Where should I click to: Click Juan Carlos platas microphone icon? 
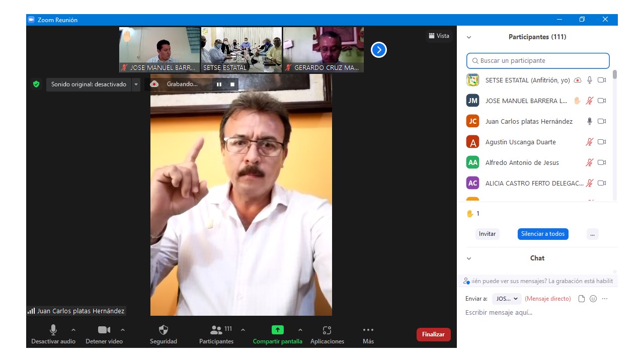coord(590,121)
